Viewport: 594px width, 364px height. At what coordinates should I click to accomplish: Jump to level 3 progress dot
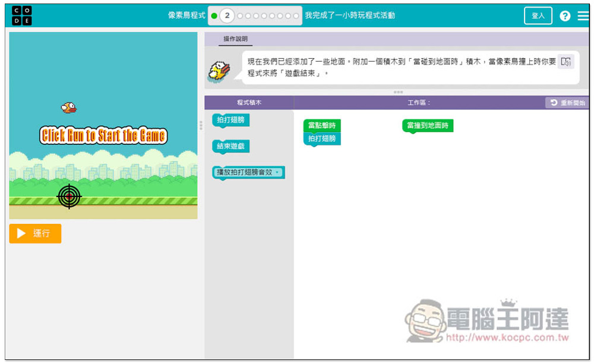tap(240, 16)
